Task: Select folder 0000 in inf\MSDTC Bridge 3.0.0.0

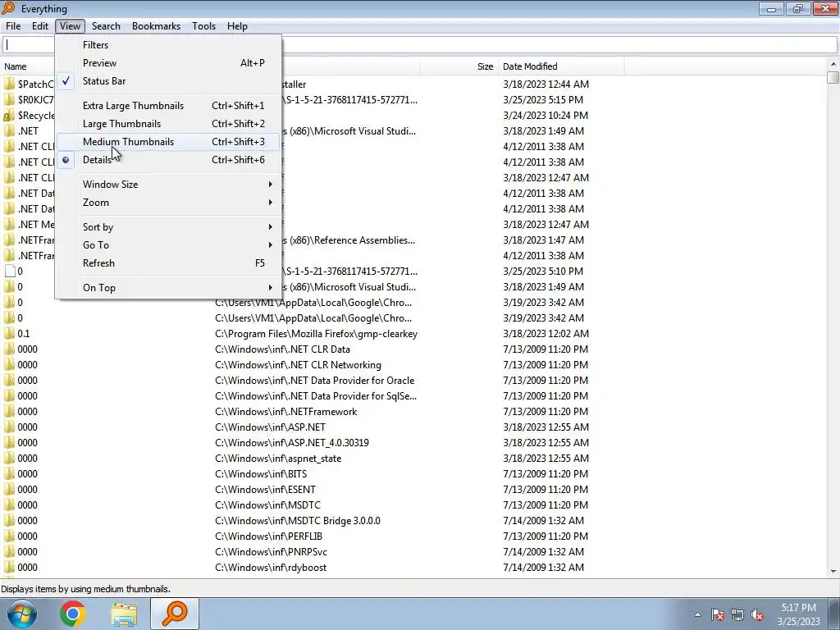Action: click(x=27, y=521)
